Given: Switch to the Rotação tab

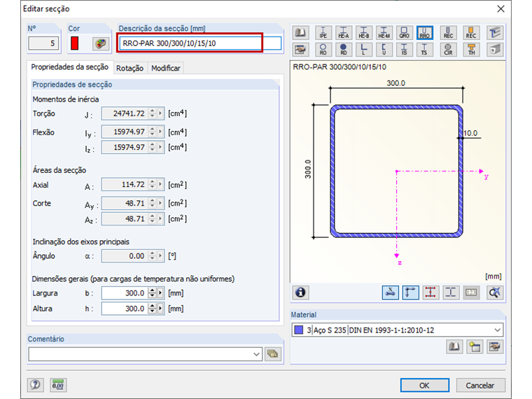Looking at the screenshot, I should point(129,68).
